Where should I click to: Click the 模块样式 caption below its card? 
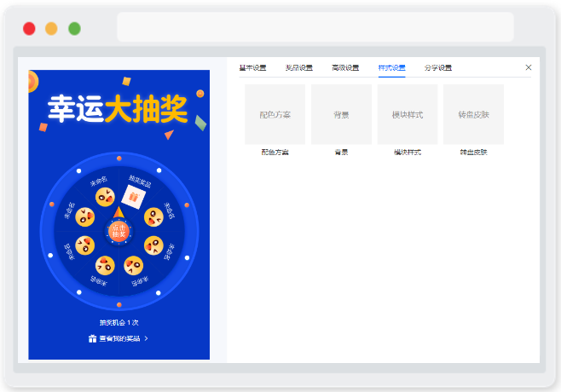coord(408,153)
